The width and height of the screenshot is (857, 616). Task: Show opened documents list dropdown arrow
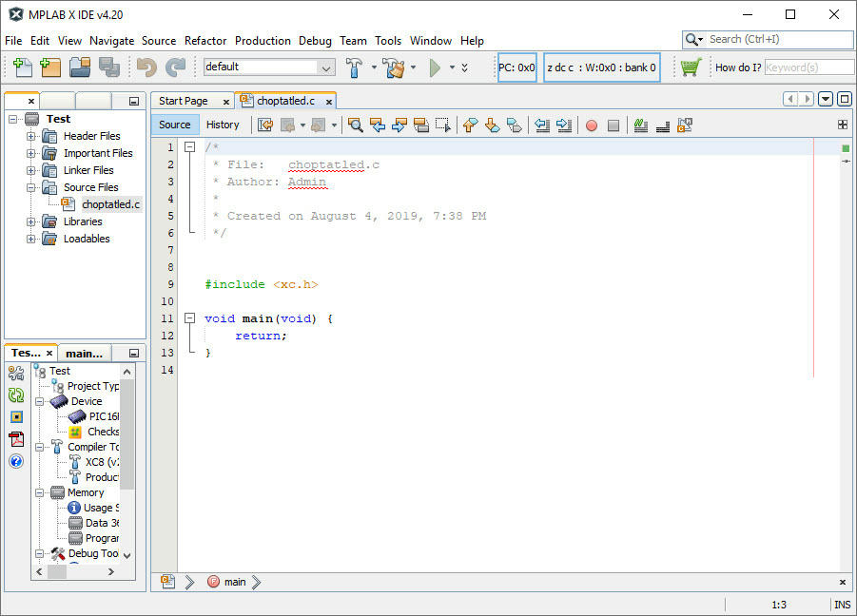coord(826,100)
